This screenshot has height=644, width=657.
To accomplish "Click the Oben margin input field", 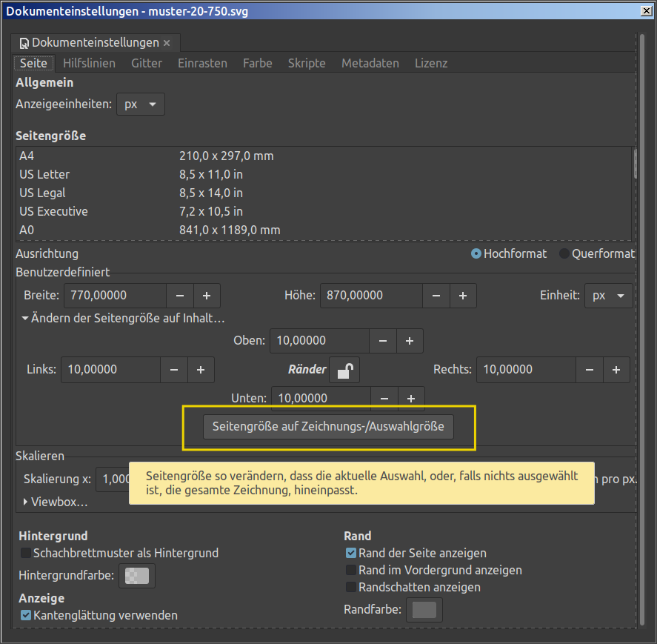I will pyautogui.click(x=320, y=341).
